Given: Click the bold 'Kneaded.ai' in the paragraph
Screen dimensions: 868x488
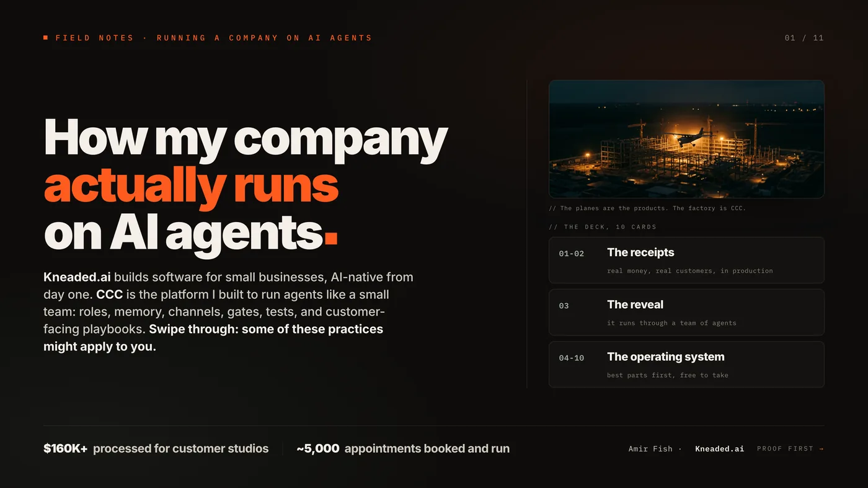Looking at the screenshot, I should coord(77,277).
